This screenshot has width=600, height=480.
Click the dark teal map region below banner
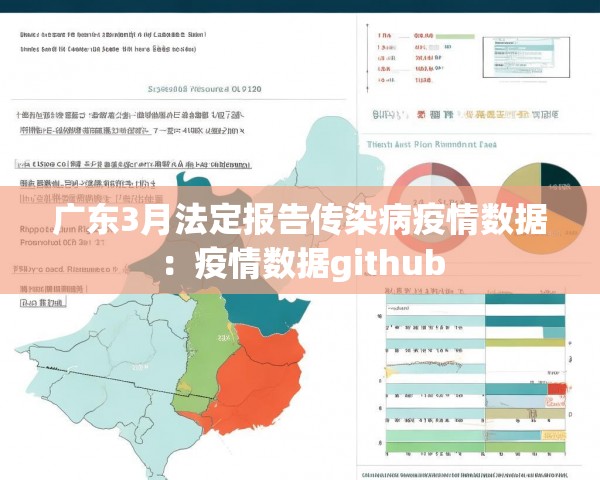point(268,312)
